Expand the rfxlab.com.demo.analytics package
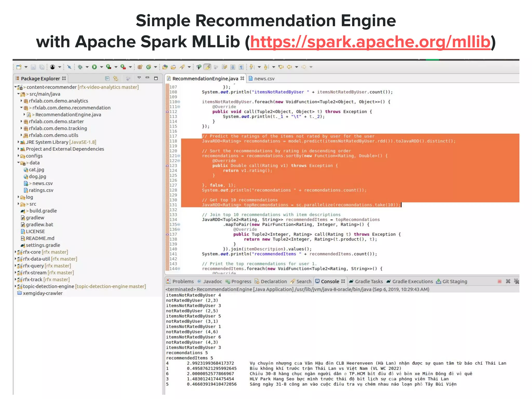 pos(21,101)
